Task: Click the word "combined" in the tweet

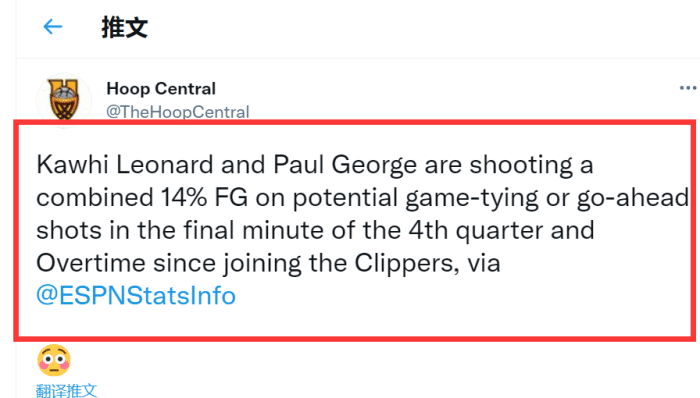Action: [x=95, y=197]
